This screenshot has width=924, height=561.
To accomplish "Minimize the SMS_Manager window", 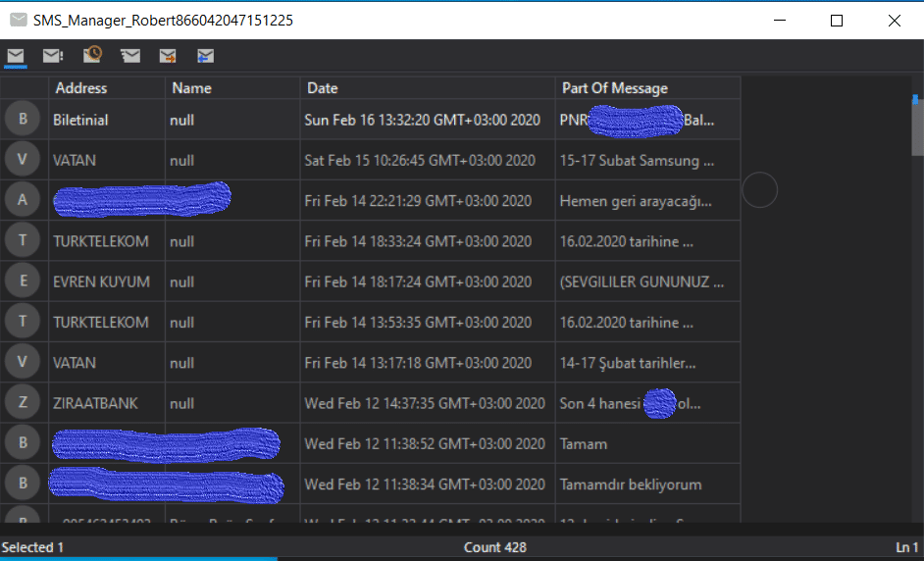I will (780, 21).
